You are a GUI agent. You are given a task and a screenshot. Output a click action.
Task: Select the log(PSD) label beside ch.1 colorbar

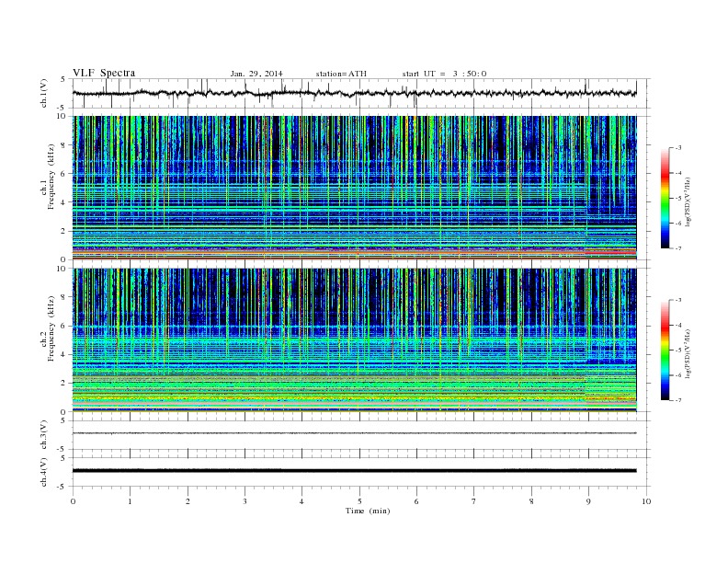[x=688, y=202]
